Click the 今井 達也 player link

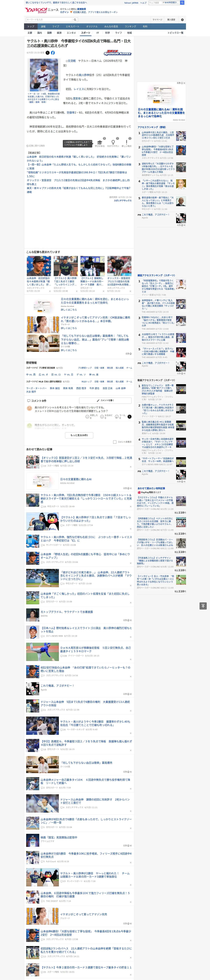point(94,388)
